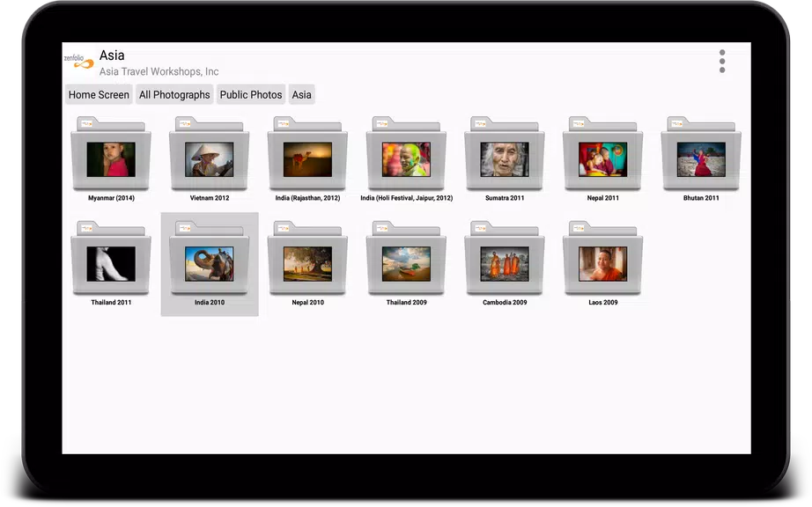Screen dimensions: 812x507
Task: Open the Vietnam 2012 folder icon
Action: tap(209, 155)
